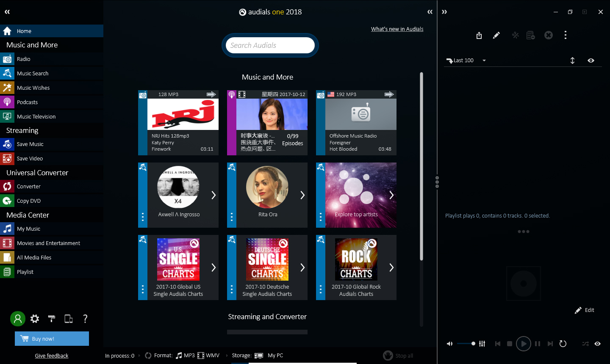
Task: Skip to previous track
Action: (x=498, y=344)
